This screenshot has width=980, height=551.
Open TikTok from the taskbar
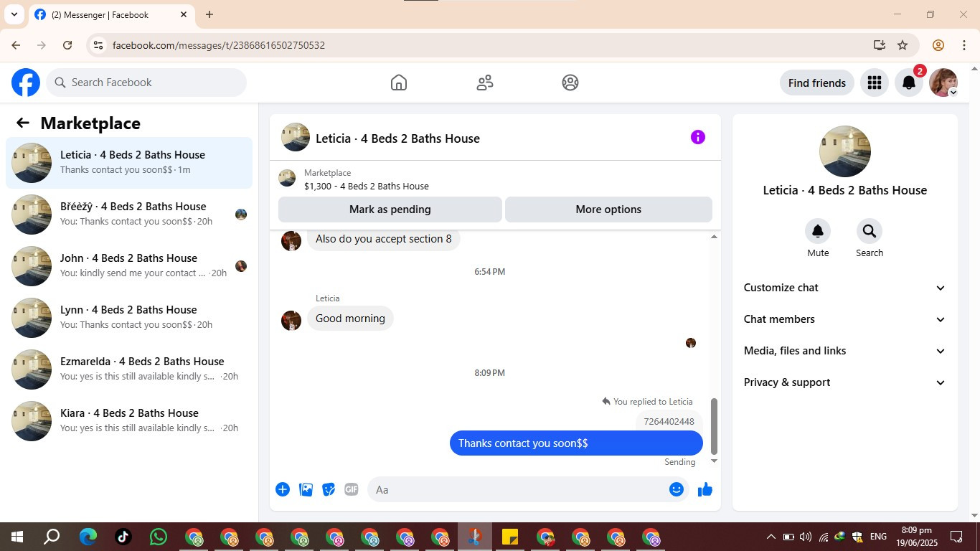pyautogui.click(x=123, y=537)
